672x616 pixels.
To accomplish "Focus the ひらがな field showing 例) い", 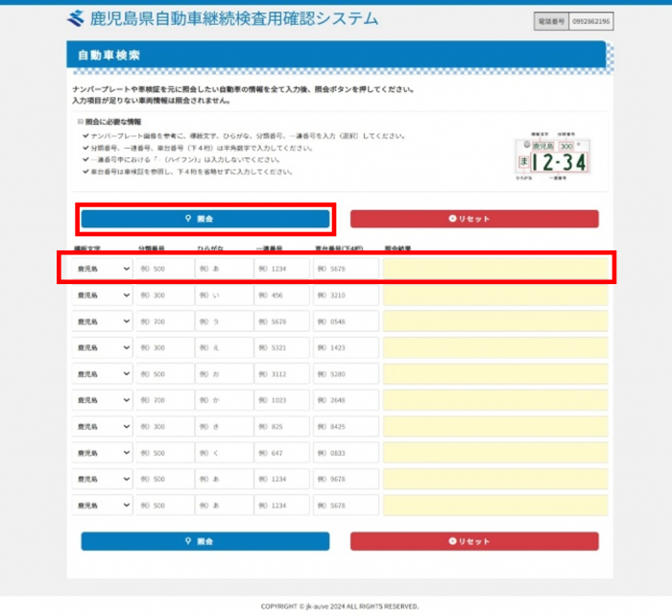I will [x=224, y=296].
